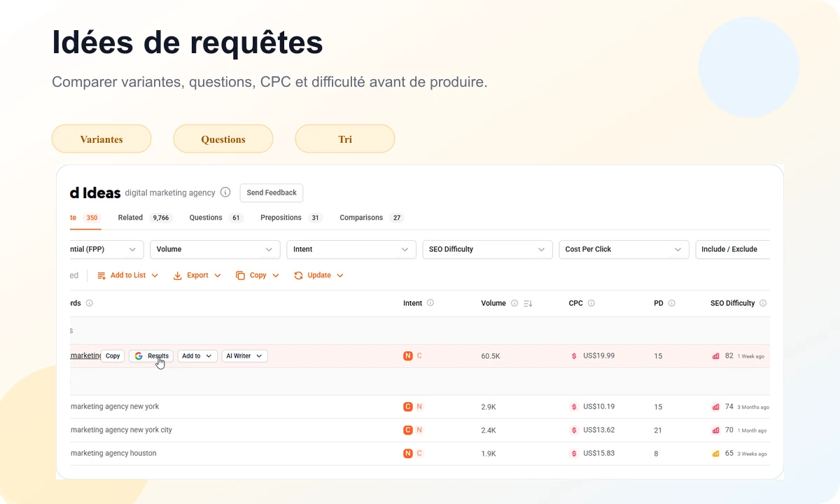Click the US$19.99 CPC value
Image resolution: width=840 pixels, height=504 pixels.
pyautogui.click(x=598, y=356)
